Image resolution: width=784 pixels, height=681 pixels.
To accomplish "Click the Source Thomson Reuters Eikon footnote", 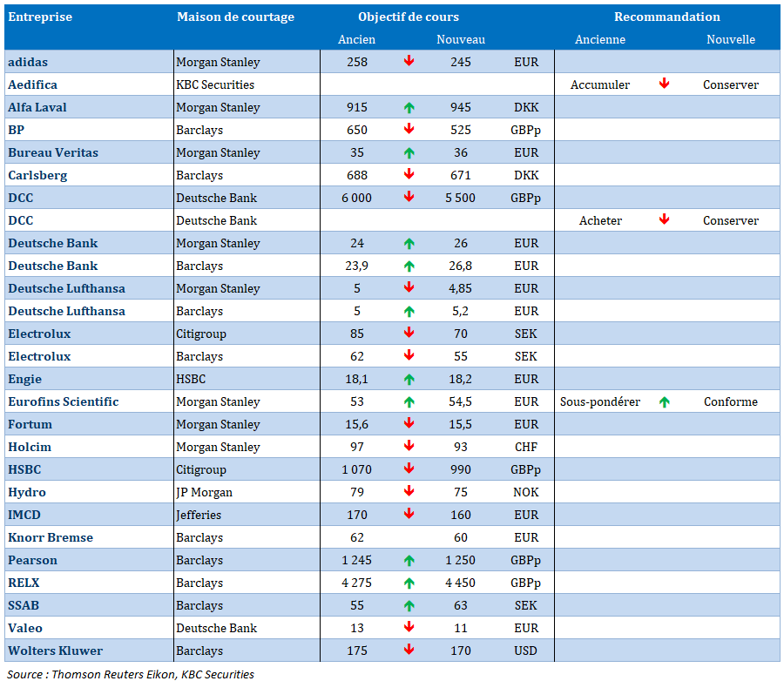I will pos(131,674).
